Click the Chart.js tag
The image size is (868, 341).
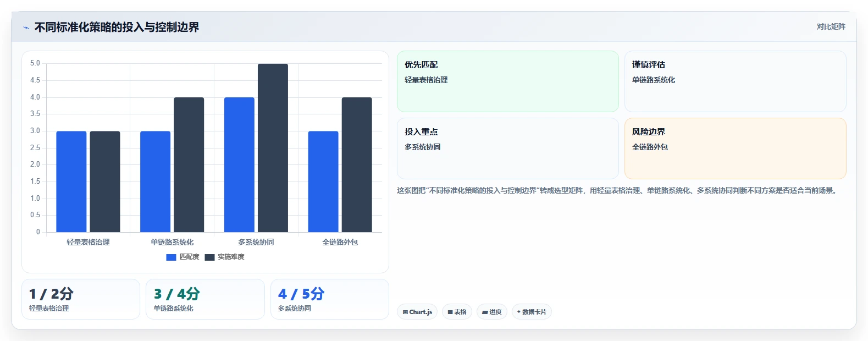coord(417,312)
